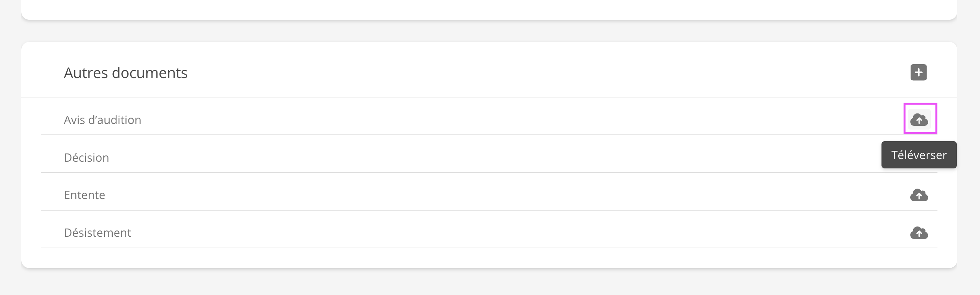Click the cloud arrow icon beside Désistement
This screenshot has height=295, width=980.
[919, 233]
